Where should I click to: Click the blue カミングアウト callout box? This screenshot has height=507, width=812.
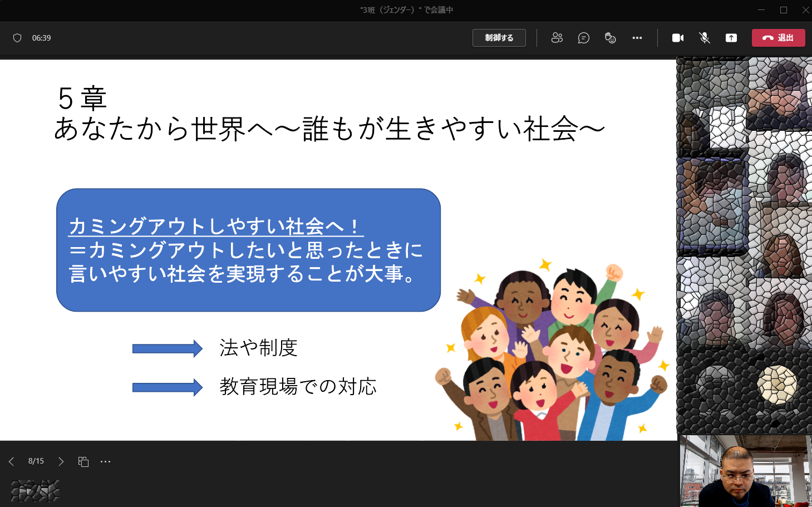248,250
